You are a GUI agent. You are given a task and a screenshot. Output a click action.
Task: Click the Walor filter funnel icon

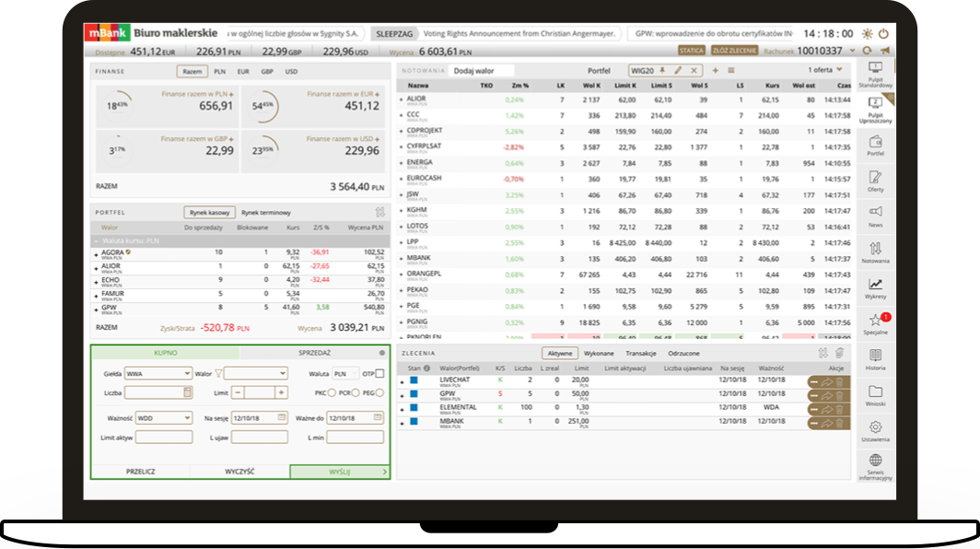click(218, 374)
